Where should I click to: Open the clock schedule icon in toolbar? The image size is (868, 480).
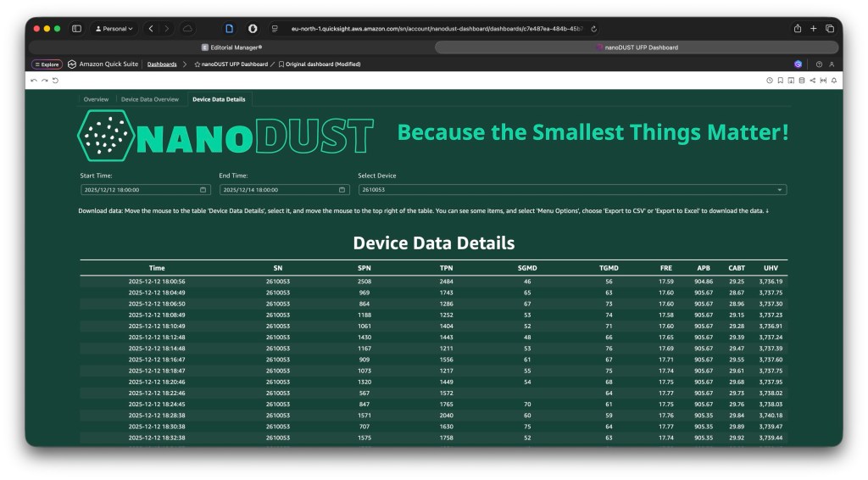point(770,81)
